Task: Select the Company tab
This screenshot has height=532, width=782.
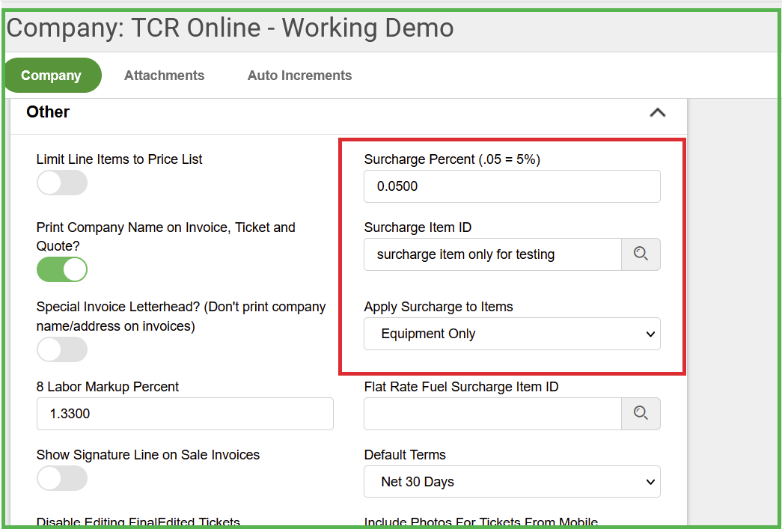Action: pyautogui.click(x=52, y=76)
